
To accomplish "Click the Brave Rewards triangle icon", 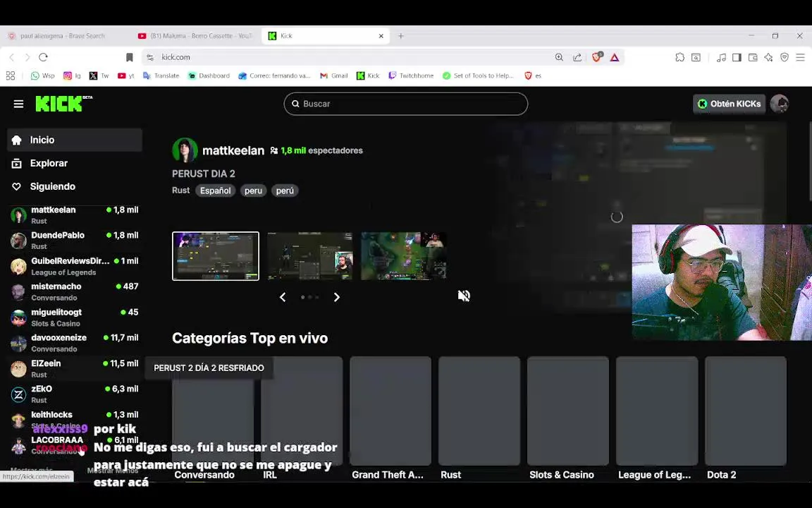I will pyautogui.click(x=614, y=58).
